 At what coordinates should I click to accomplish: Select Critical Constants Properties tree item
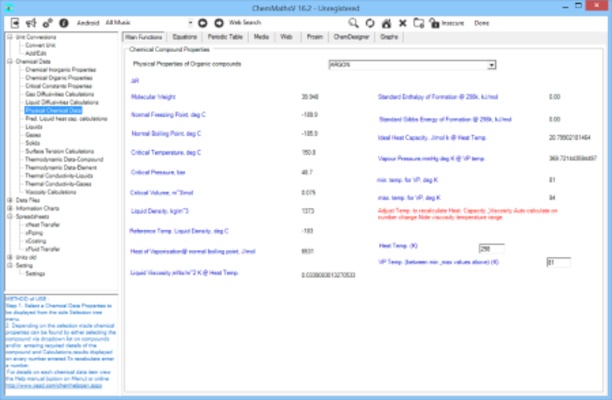(59, 86)
